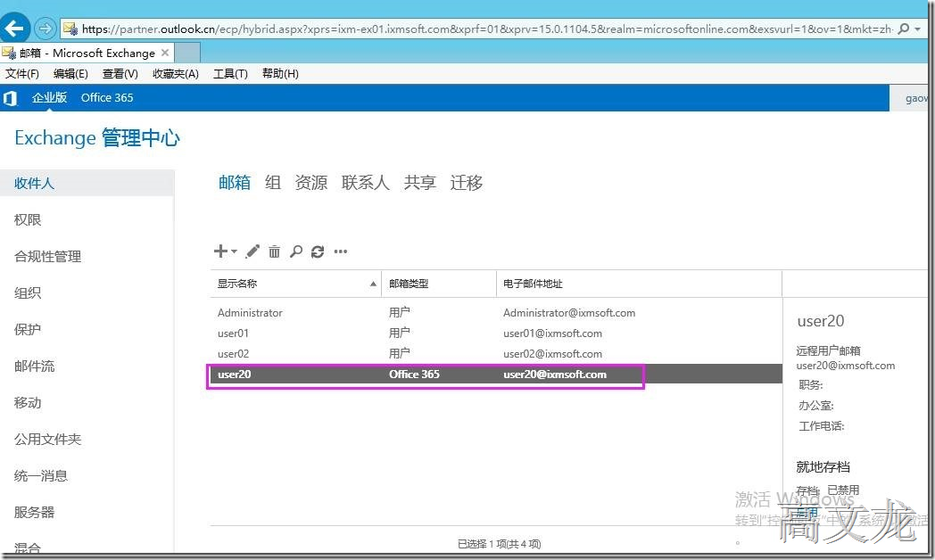Click user20@ixmsoft.com in selected row

(x=555, y=375)
